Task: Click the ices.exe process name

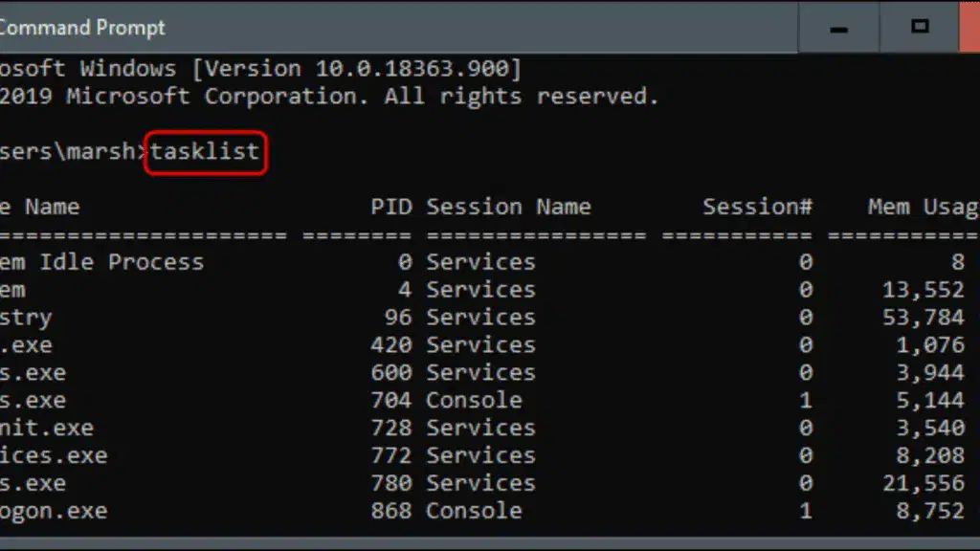Action: (54, 455)
